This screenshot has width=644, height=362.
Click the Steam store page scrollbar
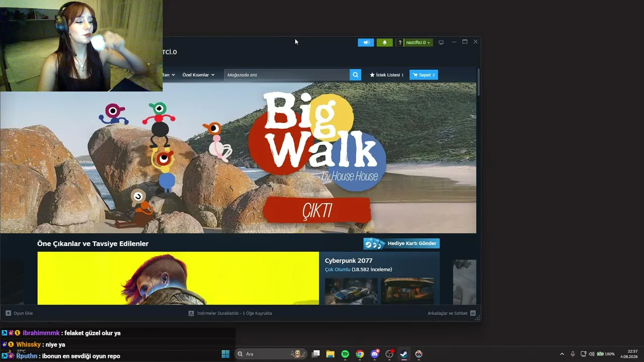pos(478,82)
